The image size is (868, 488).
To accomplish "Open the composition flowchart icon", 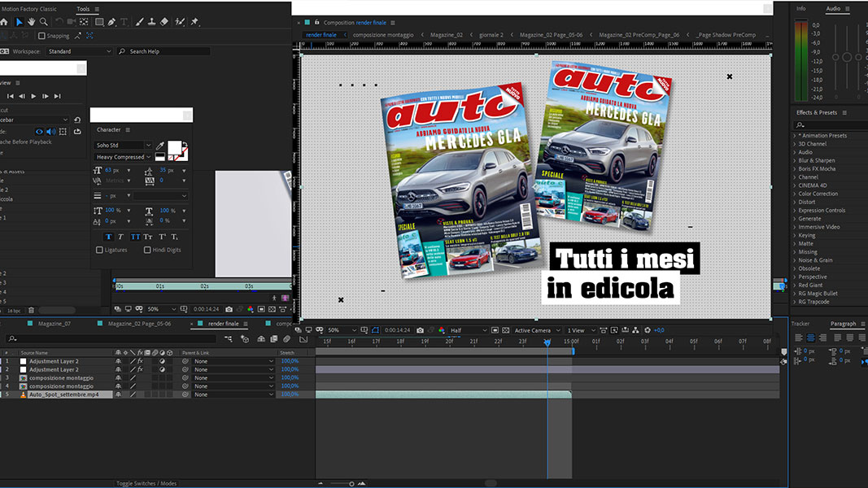I will [635, 330].
